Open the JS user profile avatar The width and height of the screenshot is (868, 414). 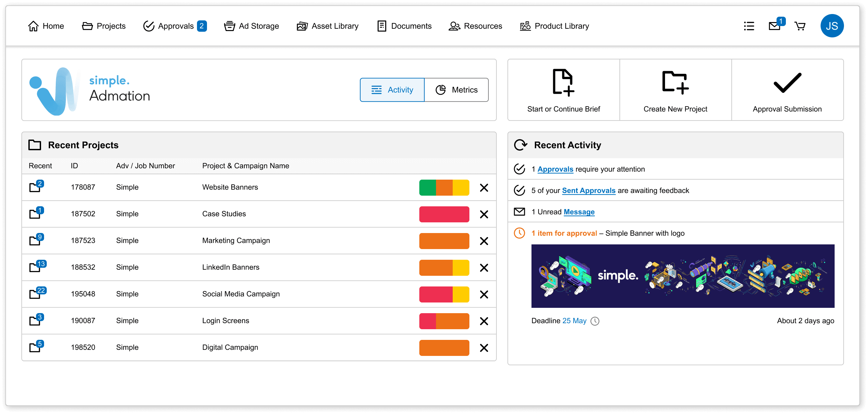point(832,26)
